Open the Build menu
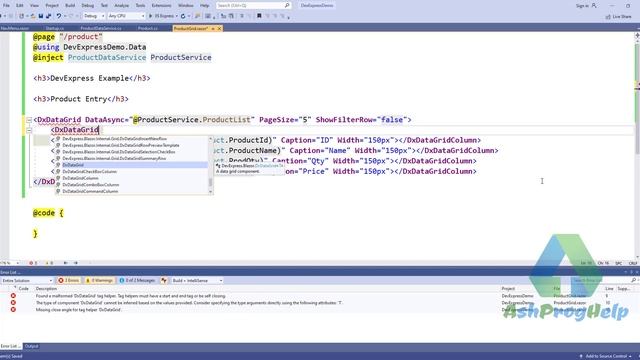The width and height of the screenshot is (640, 360). (x=70, y=6)
